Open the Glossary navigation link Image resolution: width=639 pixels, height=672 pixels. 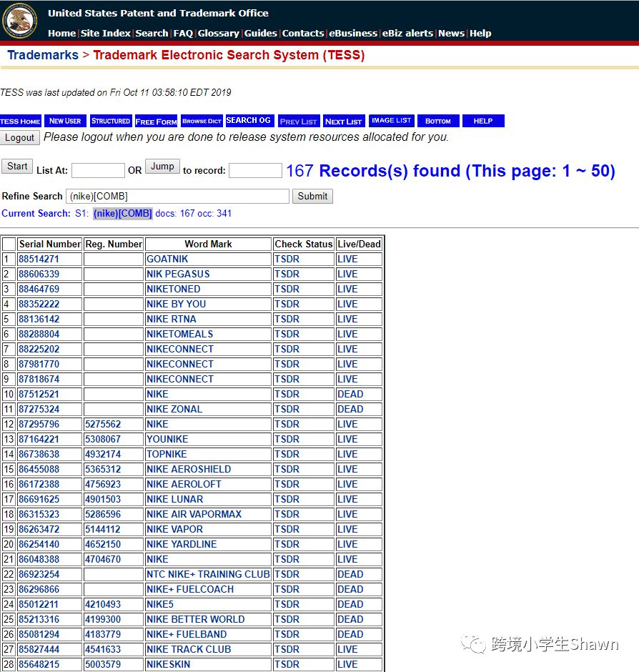pos(218,33)
